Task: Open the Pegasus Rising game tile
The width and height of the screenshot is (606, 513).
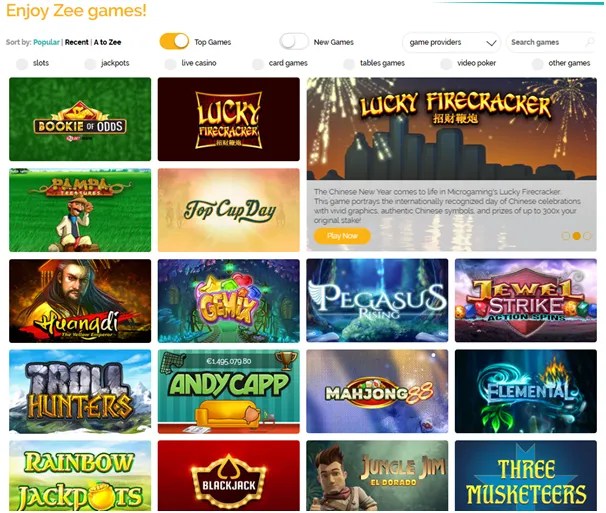Action: [377, 301]
